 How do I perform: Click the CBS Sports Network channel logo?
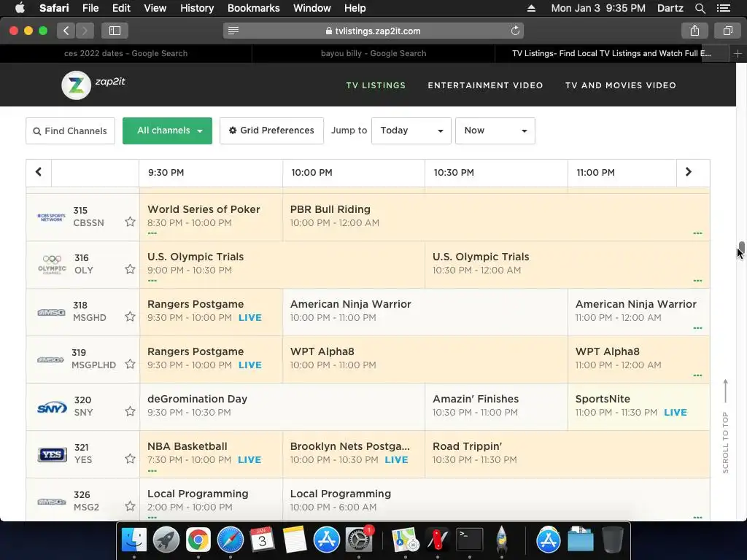click(x=52, y=217)
